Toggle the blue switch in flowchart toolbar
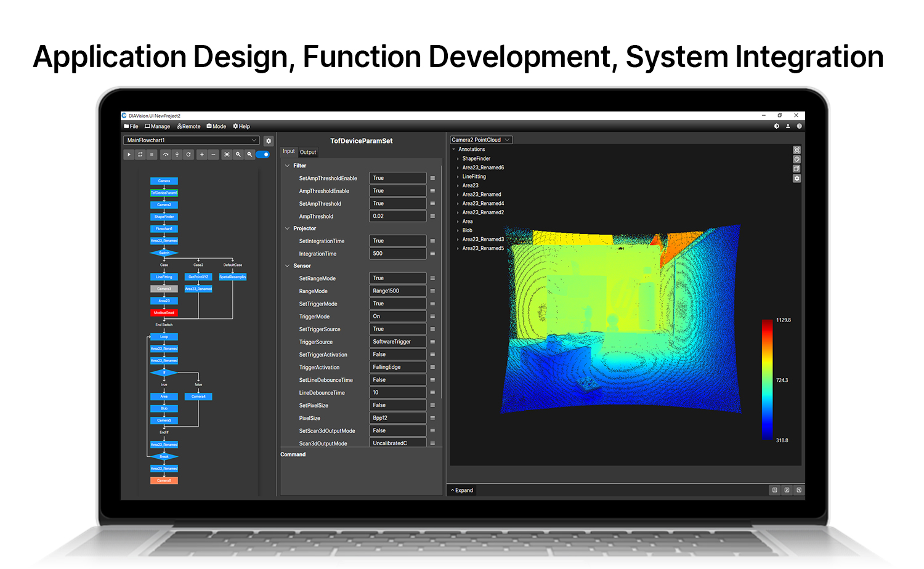Screen dimensions: 924x569 click(263, 155)
